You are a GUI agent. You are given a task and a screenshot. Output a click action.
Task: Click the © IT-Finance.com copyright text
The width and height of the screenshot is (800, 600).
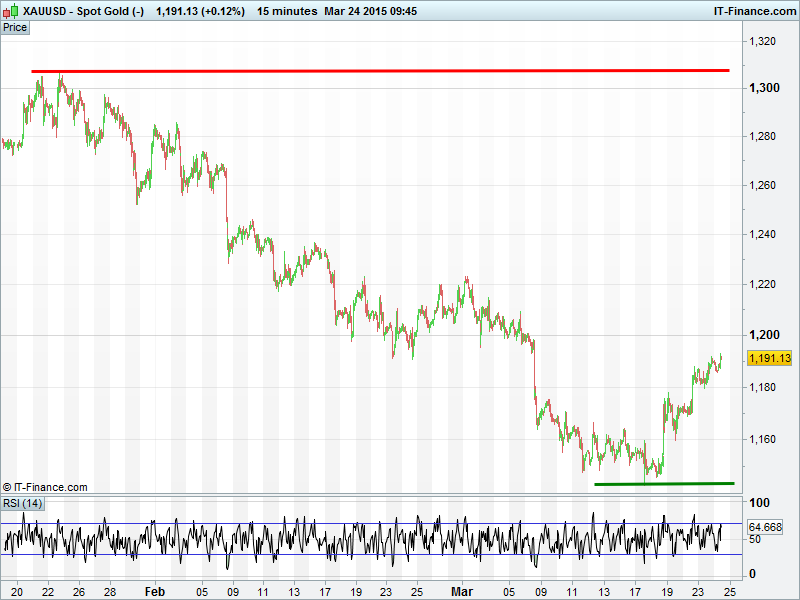(x=45, y=487)
